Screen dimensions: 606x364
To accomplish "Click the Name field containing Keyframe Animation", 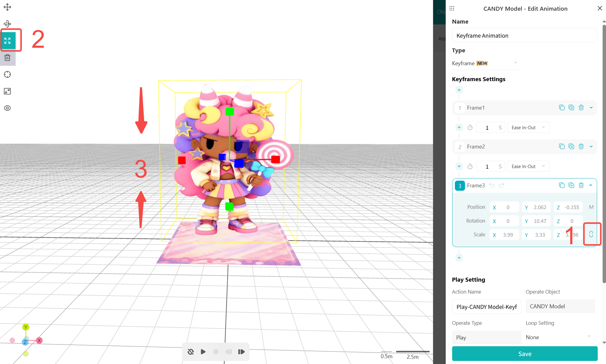I will coord(524,36).
